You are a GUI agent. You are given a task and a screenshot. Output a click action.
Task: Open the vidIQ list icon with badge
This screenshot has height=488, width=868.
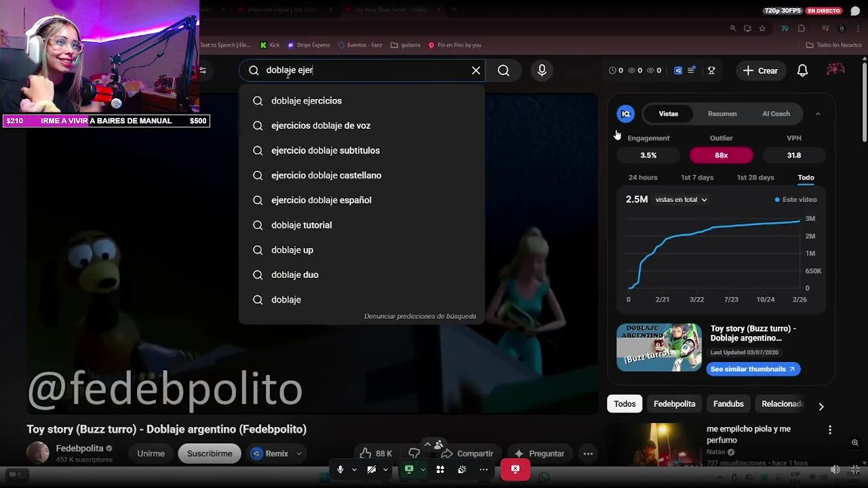pyautogui.click(x=692, y=70)
